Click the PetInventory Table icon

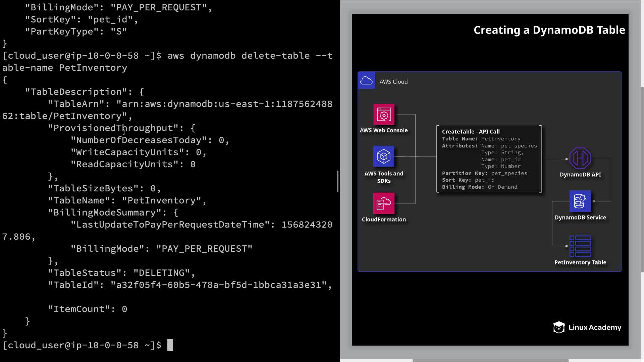tap(580, 246)
